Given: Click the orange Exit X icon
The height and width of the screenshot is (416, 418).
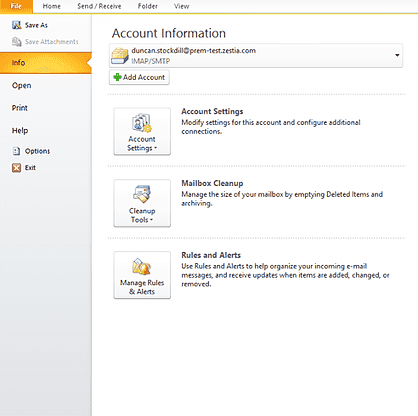Looking at the screenshot, I should pos(16,168).
